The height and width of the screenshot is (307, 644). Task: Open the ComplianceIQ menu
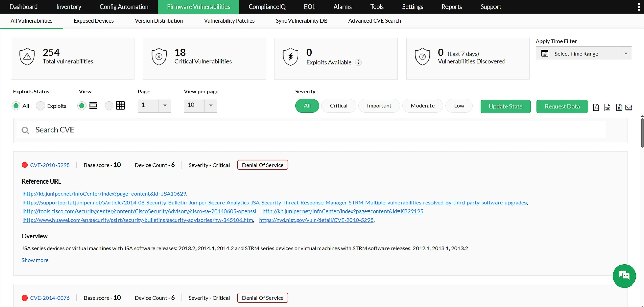tap(267, 6)
